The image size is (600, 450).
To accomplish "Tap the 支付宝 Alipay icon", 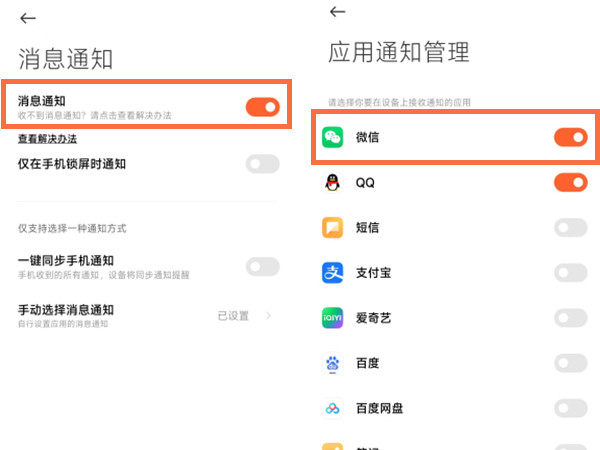I will (x=333, y=273).
